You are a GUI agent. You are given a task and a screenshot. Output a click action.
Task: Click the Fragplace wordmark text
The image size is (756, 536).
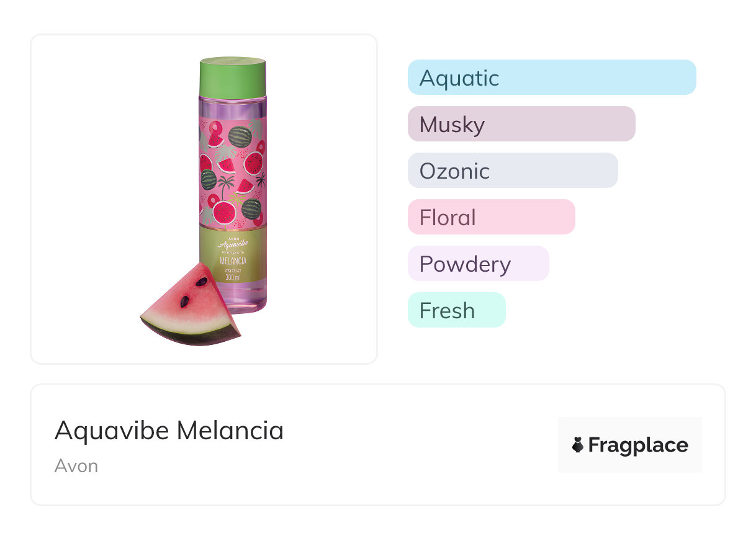pos(638,445)
